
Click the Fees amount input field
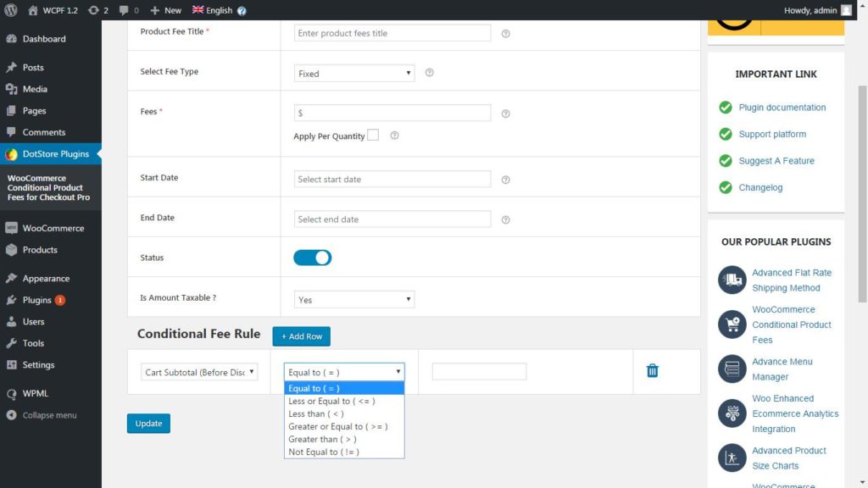(x=392, y=113)
